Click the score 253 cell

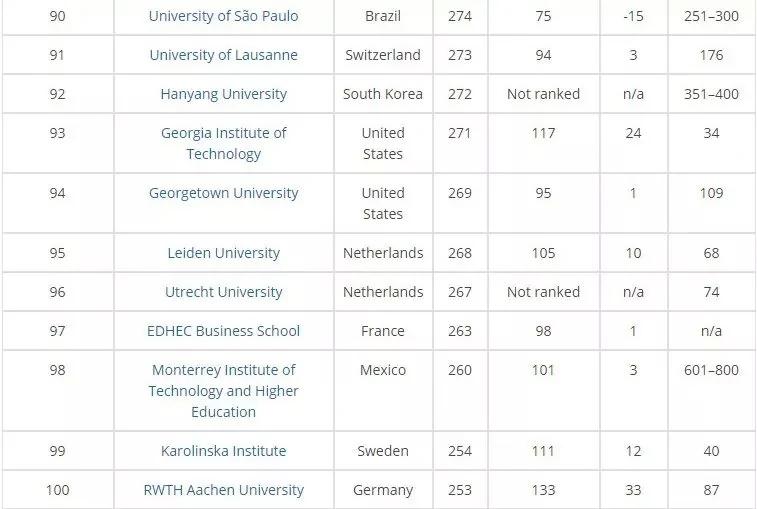(460, 490)
